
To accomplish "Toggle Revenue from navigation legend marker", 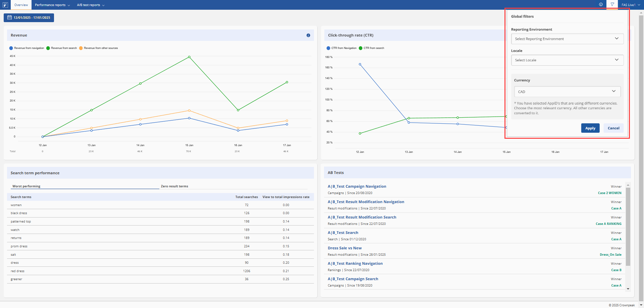I will (11, 48).
